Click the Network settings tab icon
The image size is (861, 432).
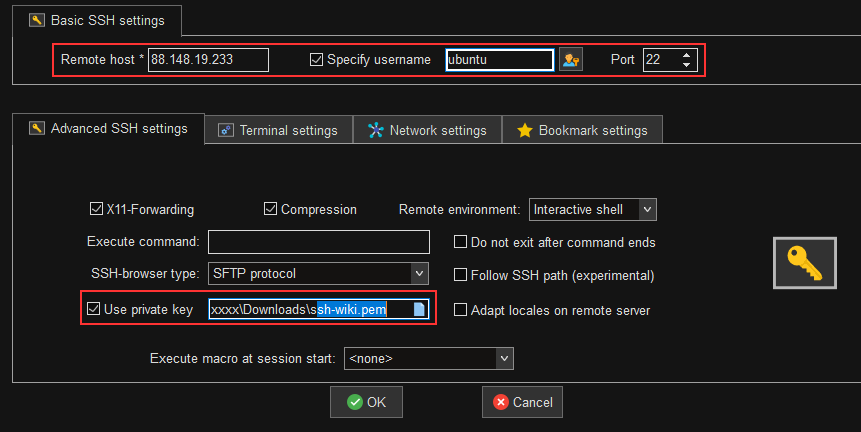376,130
